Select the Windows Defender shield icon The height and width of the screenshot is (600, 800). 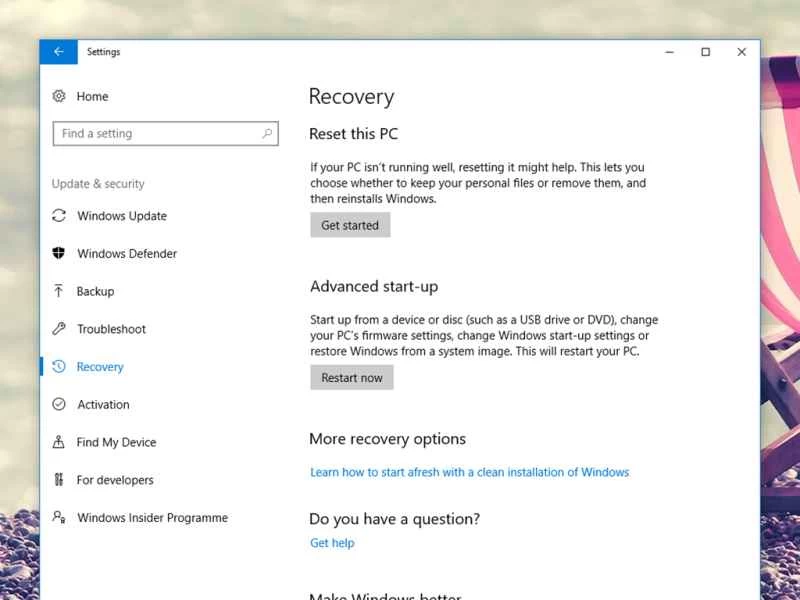point(60,253)
